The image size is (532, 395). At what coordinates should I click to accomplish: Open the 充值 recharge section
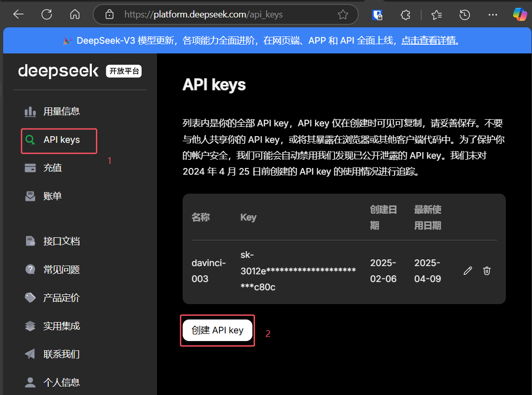tap(53, 167)
